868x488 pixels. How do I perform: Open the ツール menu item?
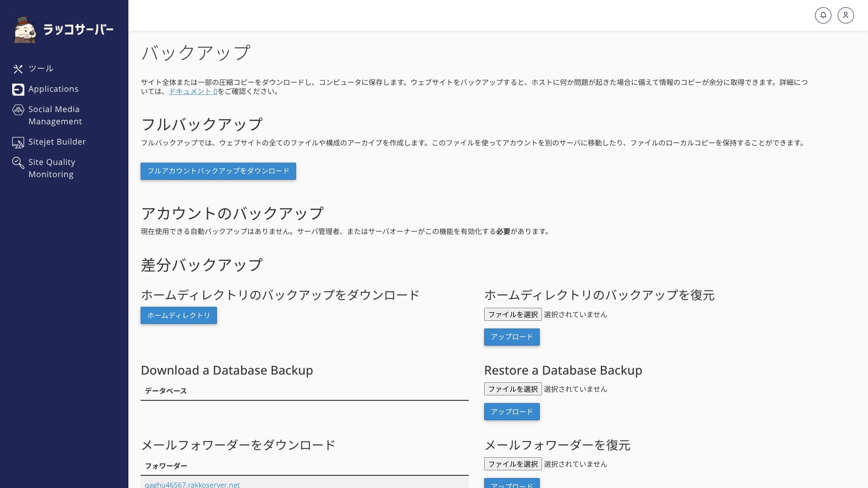(41, 69)
